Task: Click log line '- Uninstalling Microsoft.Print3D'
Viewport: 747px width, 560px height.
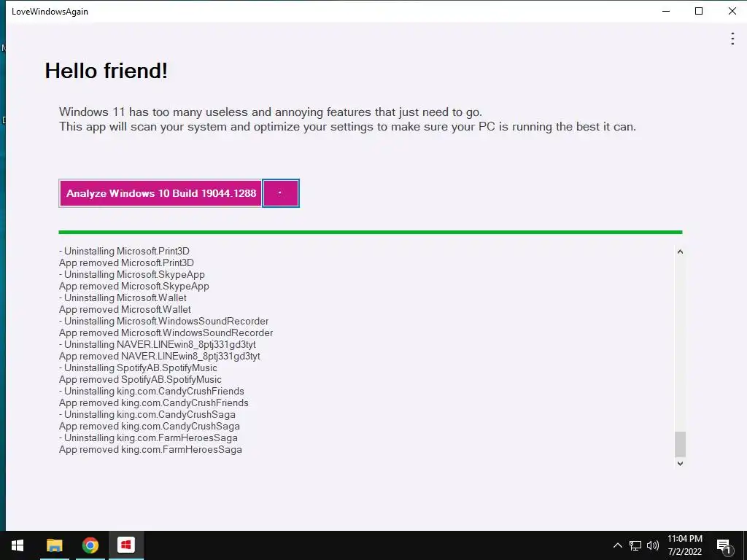Action: [124, 251]
